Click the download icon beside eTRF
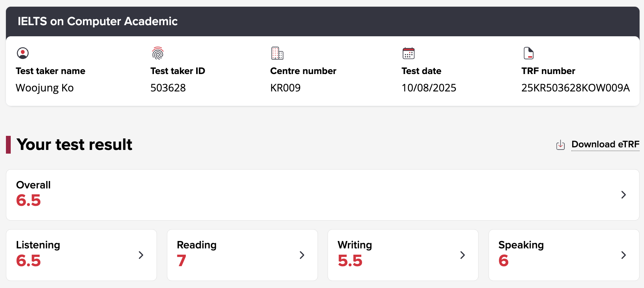Screen dimensions: 644x288 561,145
